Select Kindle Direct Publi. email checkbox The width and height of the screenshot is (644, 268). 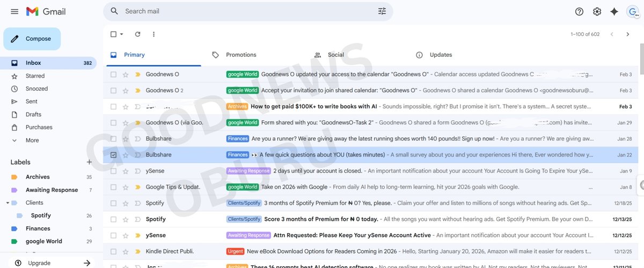coord(113,251)
